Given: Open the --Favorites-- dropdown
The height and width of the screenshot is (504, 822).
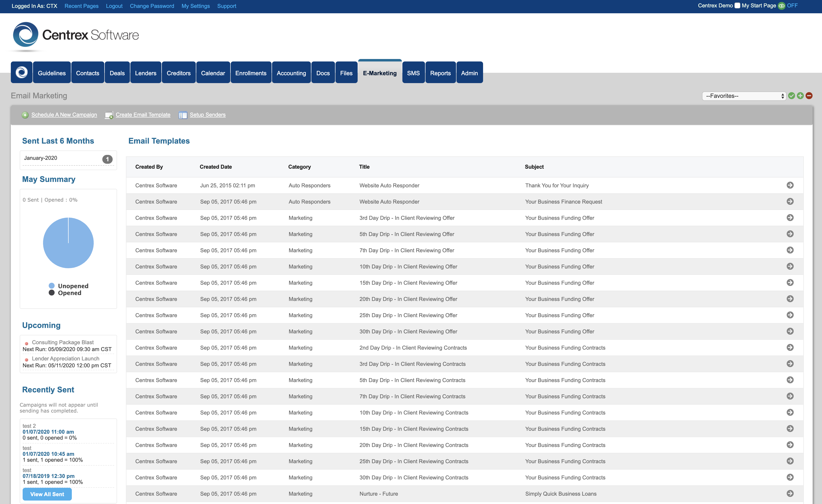Looking at the screenshot, I should (744, 96).
